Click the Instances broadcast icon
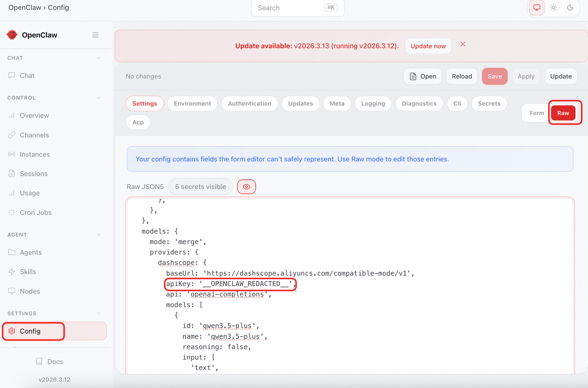Image resolution: width=588 pixels, height=388 pixels. (12, 154)
